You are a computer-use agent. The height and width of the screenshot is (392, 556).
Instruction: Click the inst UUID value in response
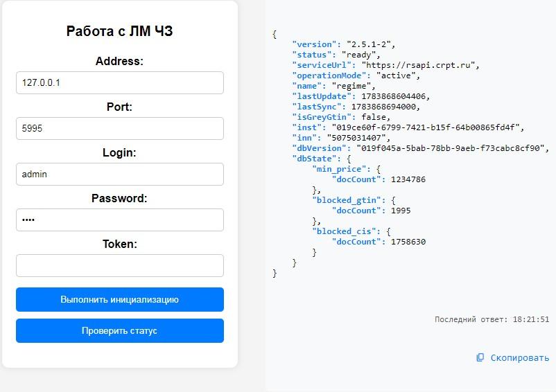426,127
